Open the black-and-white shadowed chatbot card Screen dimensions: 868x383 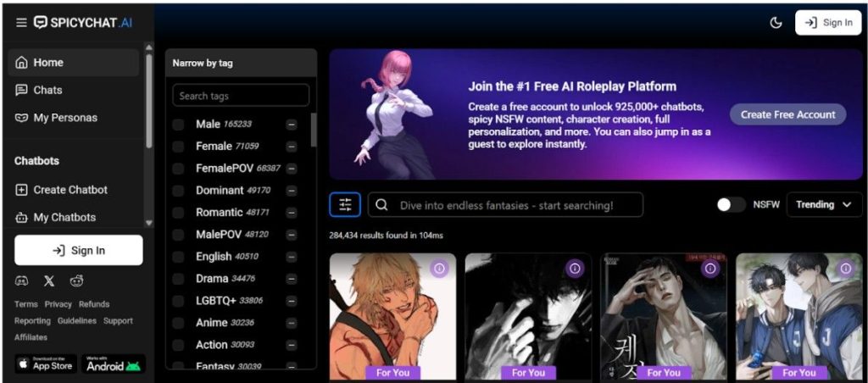click(x=528, y=317)
